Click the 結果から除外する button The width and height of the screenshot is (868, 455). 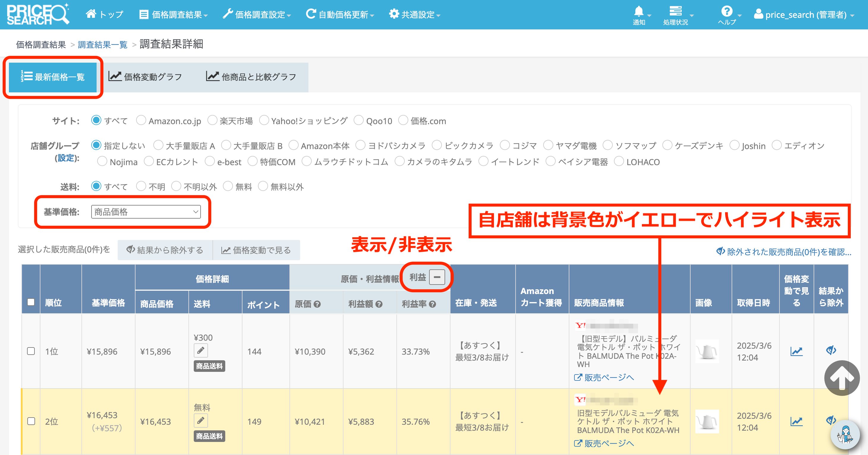[x=165, y=250]
